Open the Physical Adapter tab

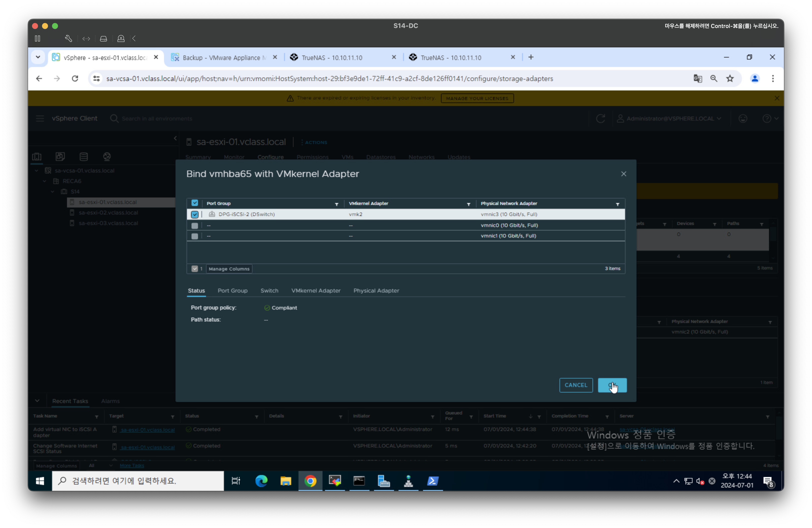click(376, 290)
